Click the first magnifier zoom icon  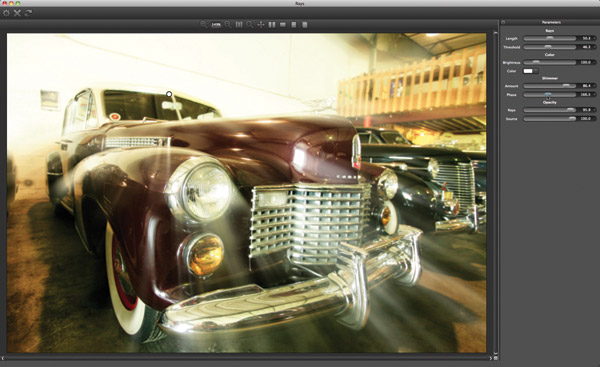pos(203,24)
